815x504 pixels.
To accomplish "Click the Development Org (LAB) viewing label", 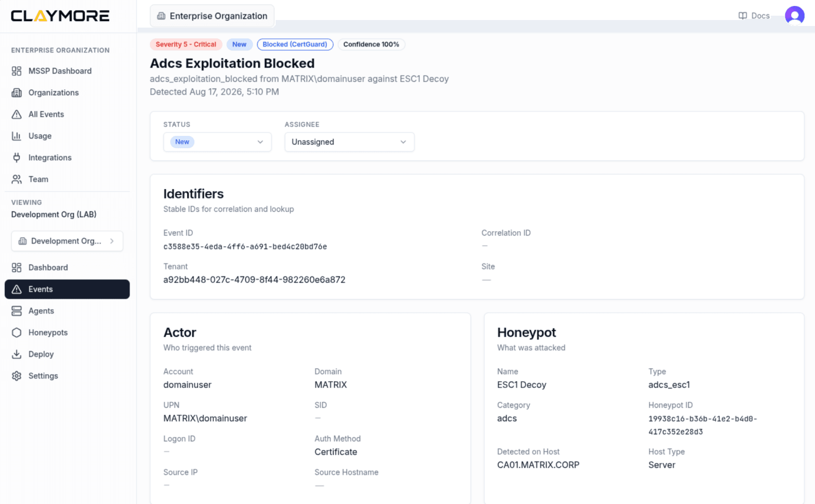I will click(x=54, y=214).
